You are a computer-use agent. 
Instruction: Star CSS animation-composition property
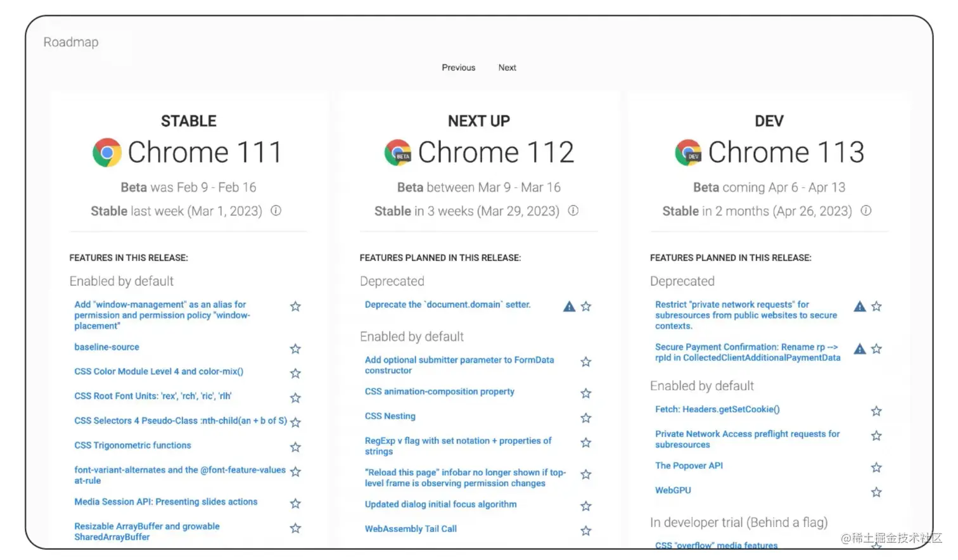(586, 393)
